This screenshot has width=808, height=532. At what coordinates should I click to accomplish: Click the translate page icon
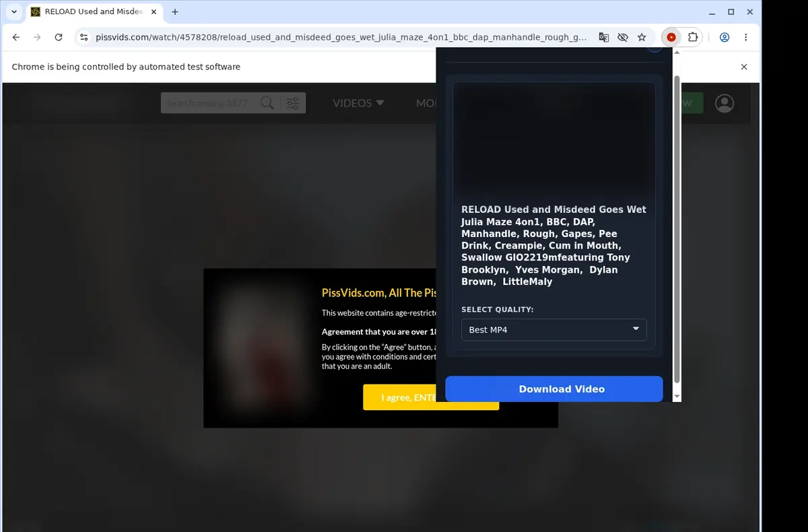coord(604,38)
